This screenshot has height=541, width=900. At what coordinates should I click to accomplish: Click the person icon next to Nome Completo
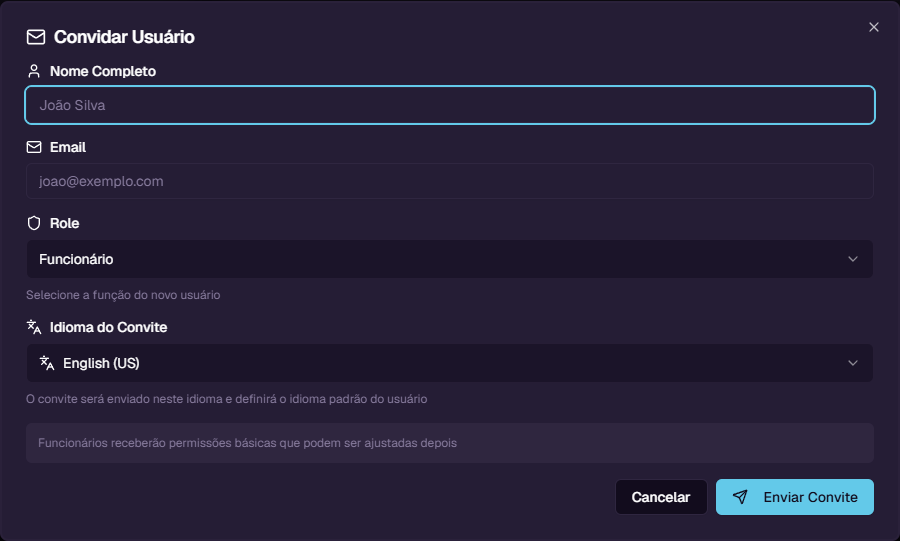pos(34,71)
